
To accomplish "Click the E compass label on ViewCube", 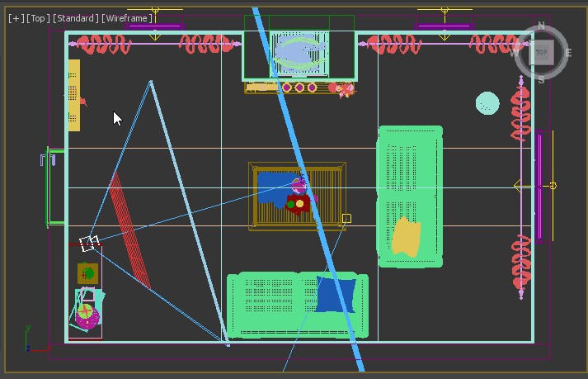I will (x=568, y=53).
